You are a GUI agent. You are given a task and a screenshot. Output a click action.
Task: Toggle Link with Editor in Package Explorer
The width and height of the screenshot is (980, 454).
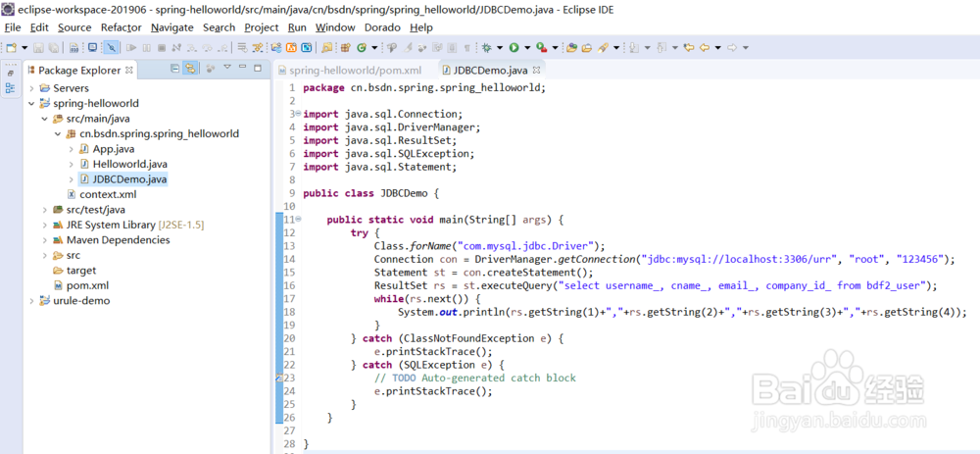click(x=189, y=69)
